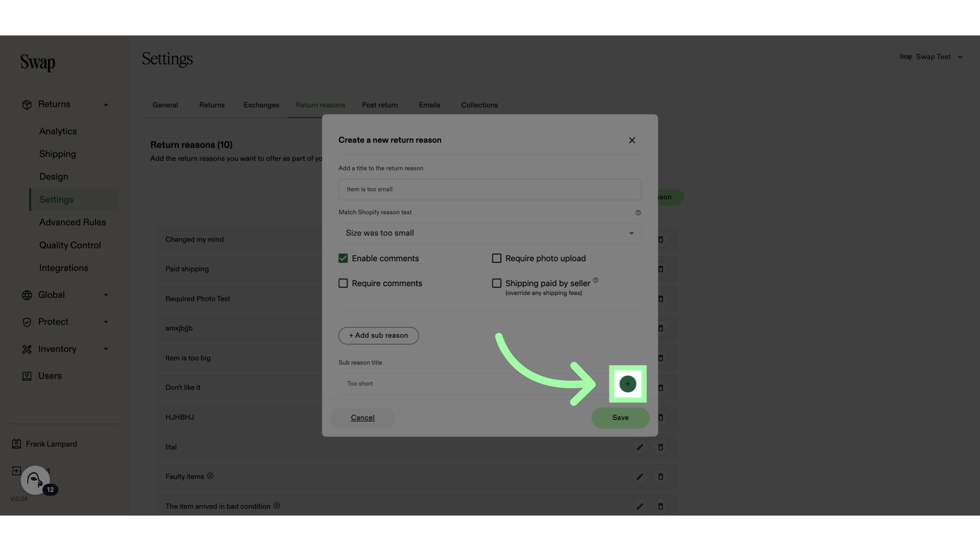Click the Users icon in sidebar
The image size is (980, 551).
coord(27,377)
